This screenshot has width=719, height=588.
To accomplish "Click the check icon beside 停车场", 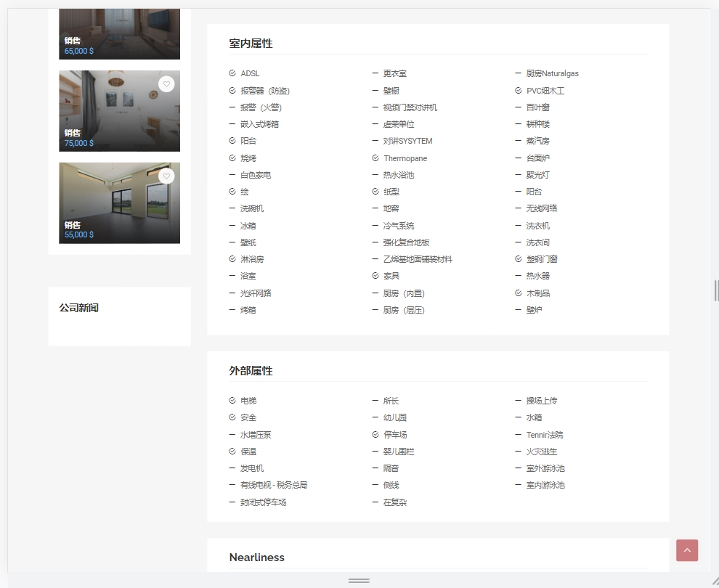I will 375,434.
